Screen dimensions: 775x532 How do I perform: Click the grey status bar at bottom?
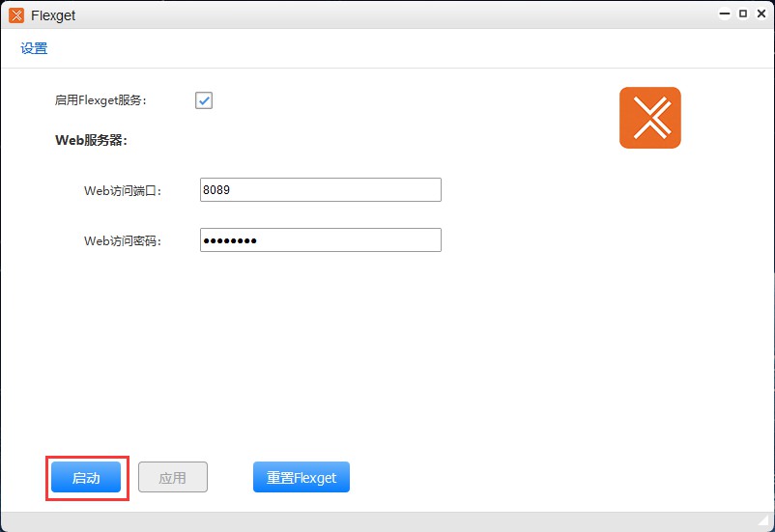tap(387, 521)
